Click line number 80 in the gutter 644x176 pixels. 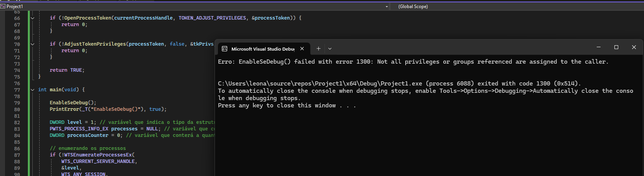17,109
